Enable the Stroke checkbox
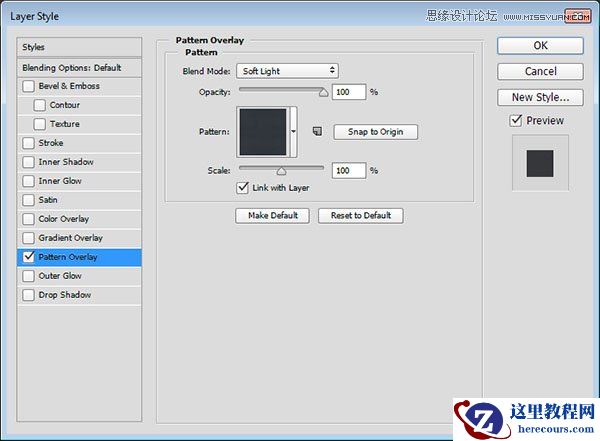 (x=28, y=143)
